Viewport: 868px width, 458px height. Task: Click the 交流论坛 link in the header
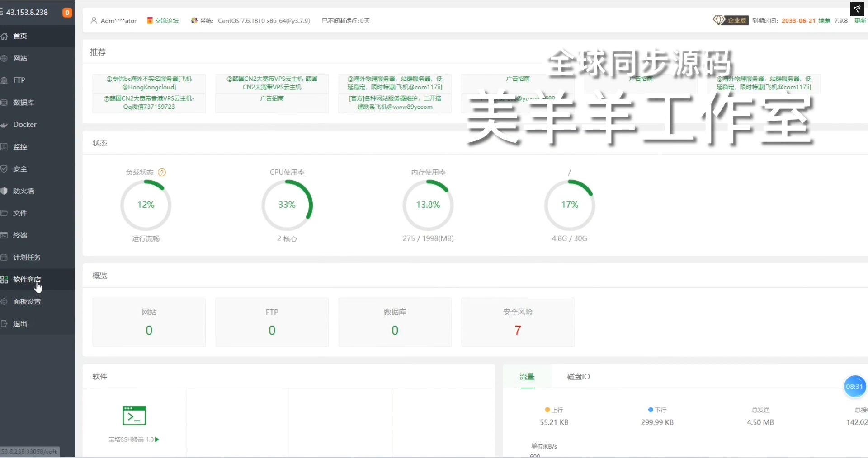tap(163, 21)
